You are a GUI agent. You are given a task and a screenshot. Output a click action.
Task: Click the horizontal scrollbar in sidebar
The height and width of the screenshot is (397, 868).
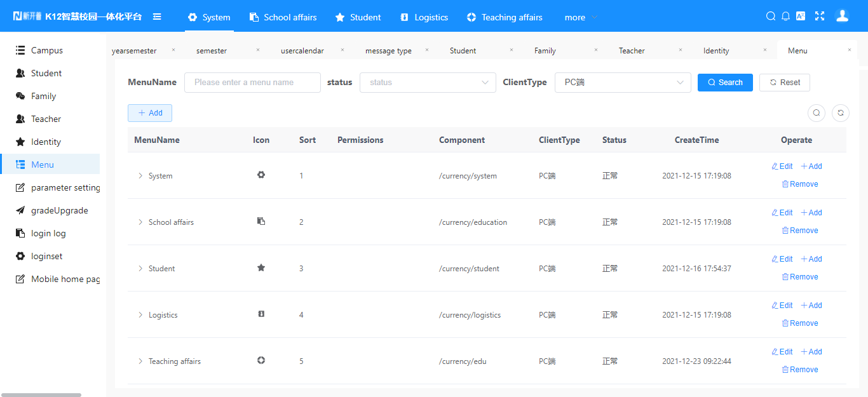coord(41,394)
